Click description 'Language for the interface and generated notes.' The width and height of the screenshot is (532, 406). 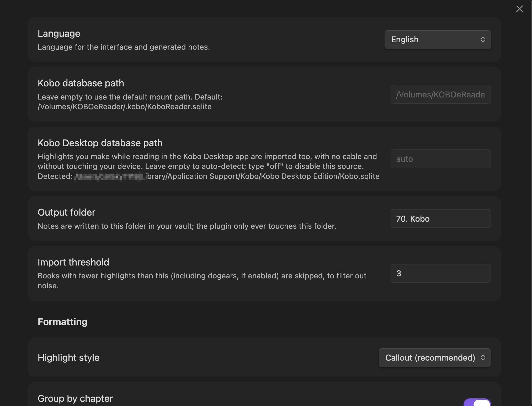coord(124,47)
